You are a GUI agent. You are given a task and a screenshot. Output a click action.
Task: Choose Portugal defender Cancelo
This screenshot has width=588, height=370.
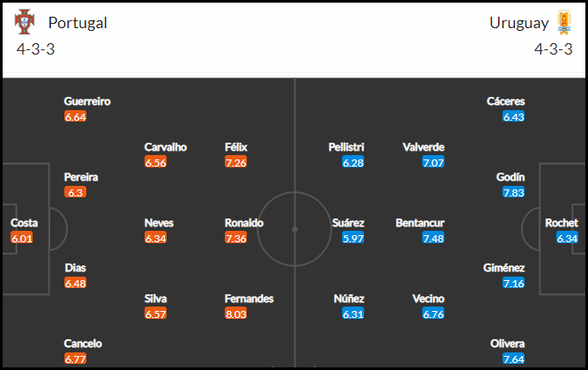point(83,344)
